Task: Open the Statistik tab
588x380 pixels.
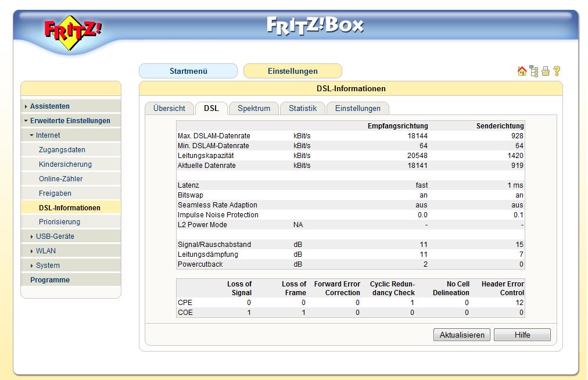Action: tap(303, 109)
